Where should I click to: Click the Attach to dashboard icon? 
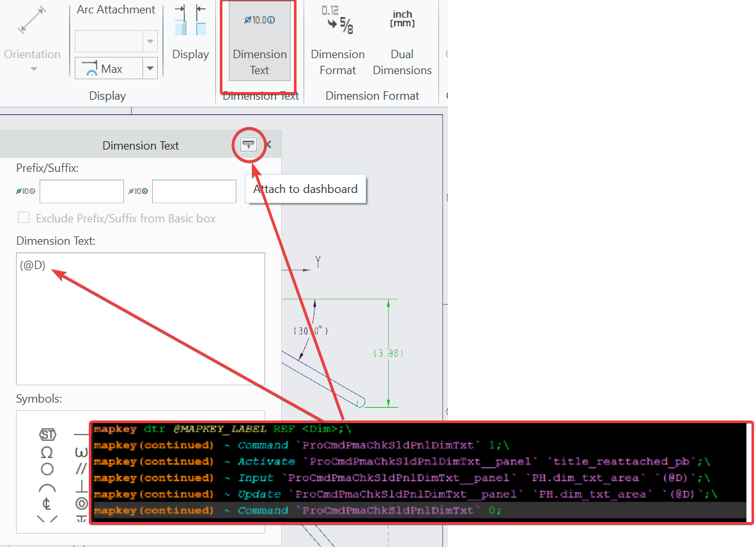pyautogui.click(x=248, y=144)
